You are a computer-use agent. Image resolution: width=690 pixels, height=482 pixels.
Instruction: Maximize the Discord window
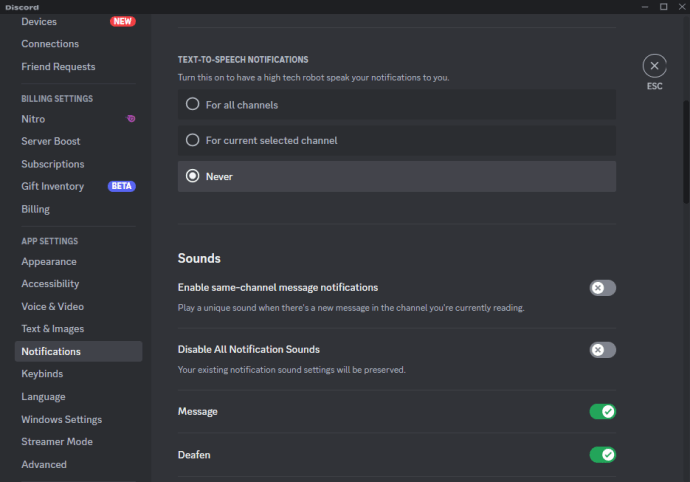[663, 7]
